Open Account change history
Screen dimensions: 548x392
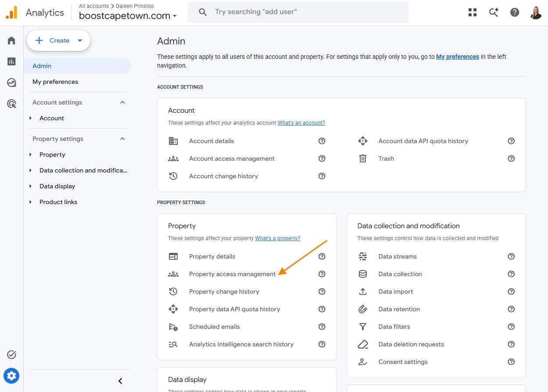[x=223, y=176]
